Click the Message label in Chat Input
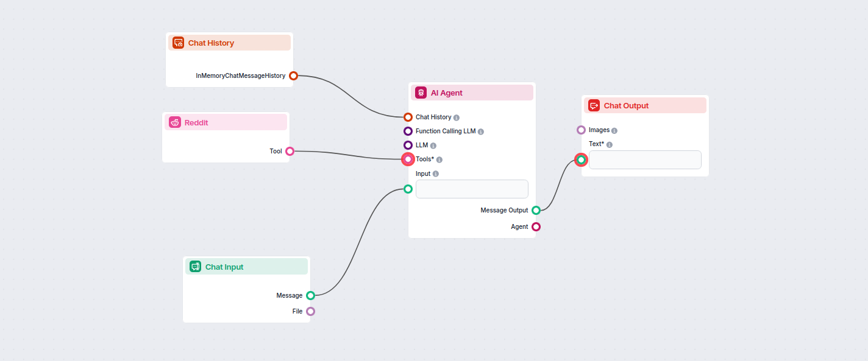The image size is (868, 361). (290, 295)
